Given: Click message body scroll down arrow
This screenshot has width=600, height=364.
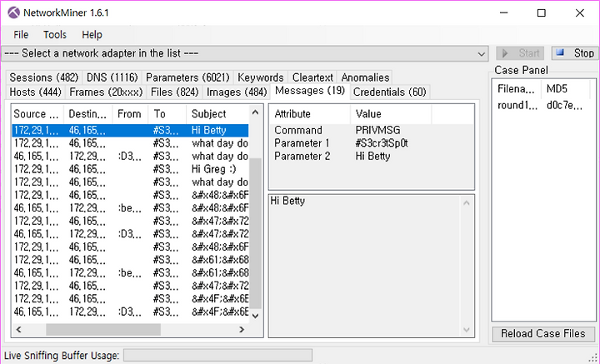Looking at the screenshot, I should (467, 330).
